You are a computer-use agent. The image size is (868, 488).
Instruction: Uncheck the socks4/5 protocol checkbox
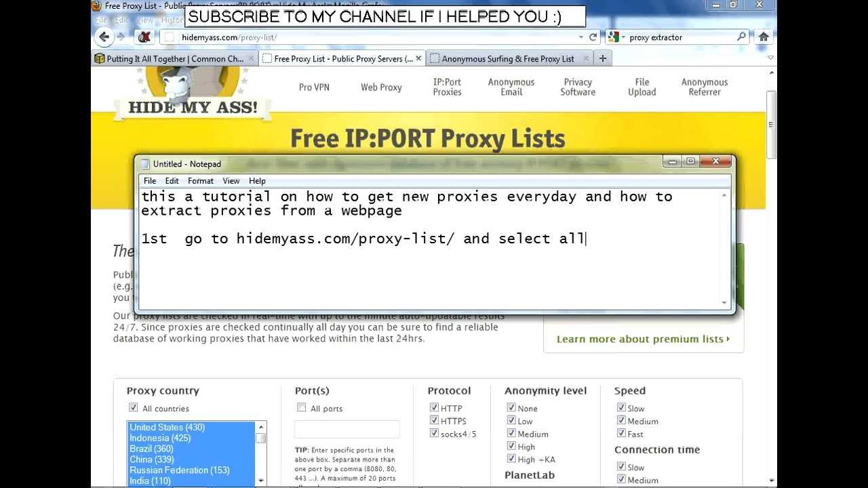(434, 433)
